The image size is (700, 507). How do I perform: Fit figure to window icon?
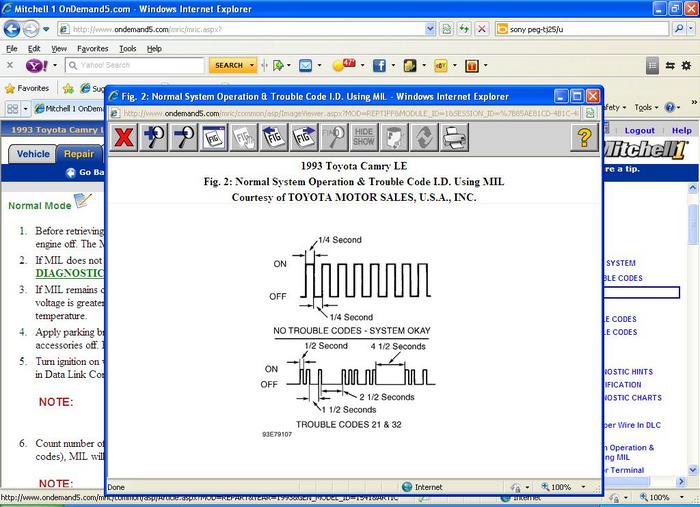(x=214, y=137)
